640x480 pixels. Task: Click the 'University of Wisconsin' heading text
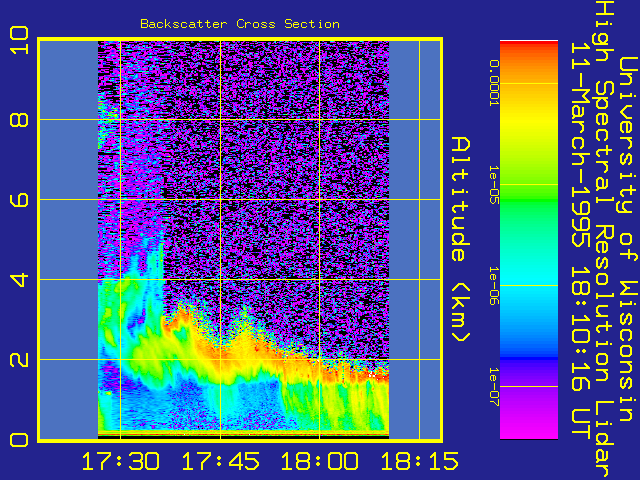628,240
